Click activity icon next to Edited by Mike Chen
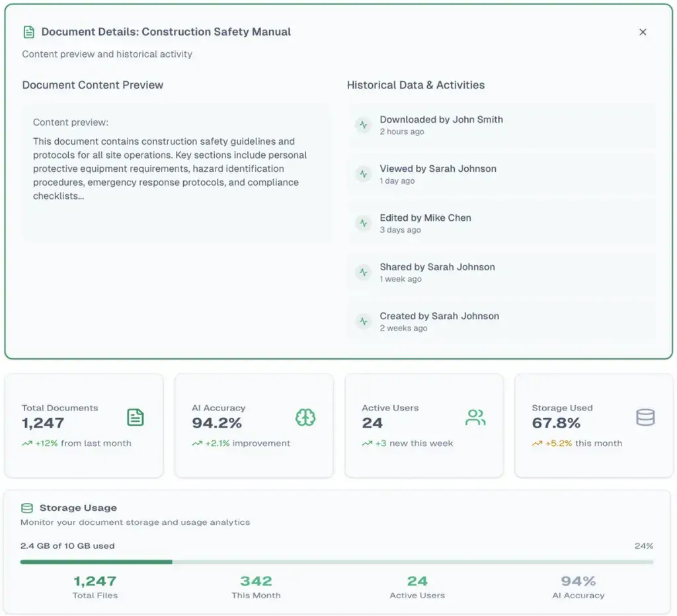This screenshot has width=677, height=616. pyautogui.click(x=363, y=223)
